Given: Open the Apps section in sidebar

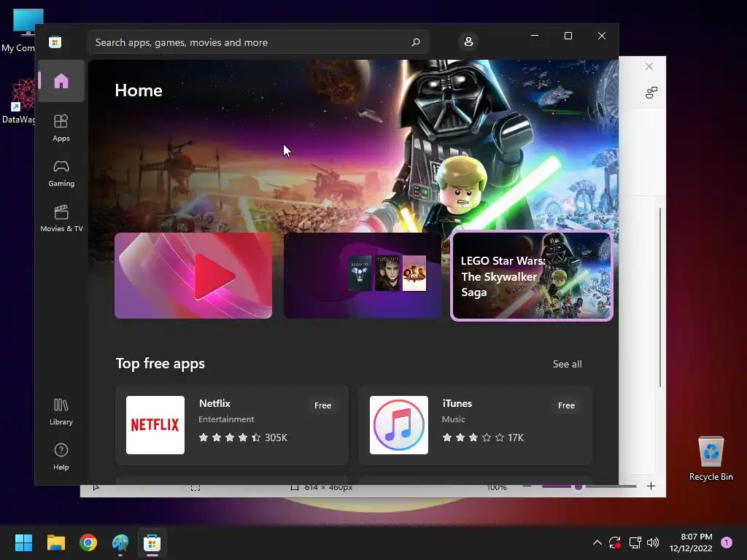Looking at the screenshot, I should [x=61, y=128].
